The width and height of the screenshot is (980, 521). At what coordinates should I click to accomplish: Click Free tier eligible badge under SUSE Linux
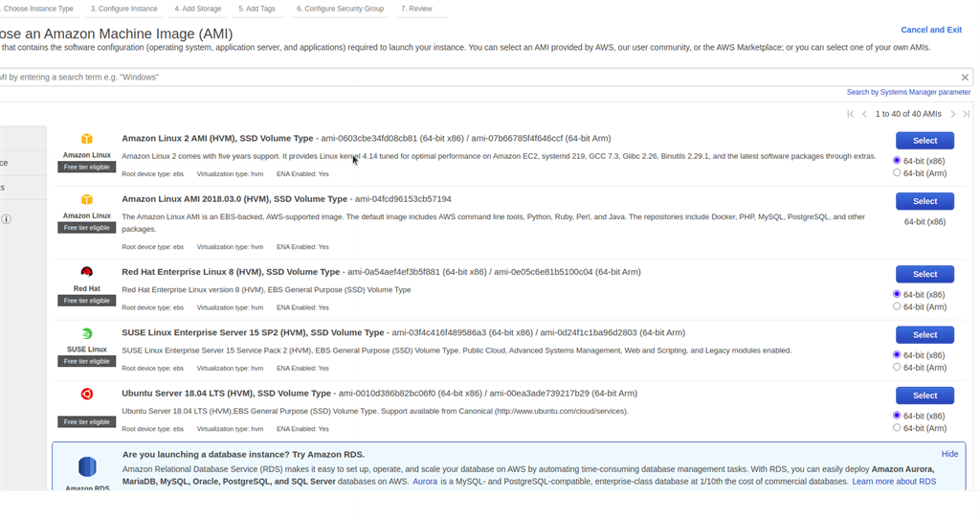(87, 361)
